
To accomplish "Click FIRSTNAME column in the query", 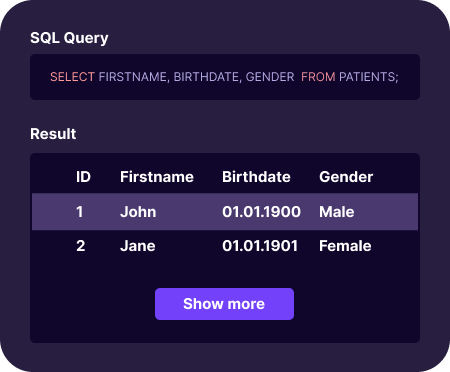I will (134, 77).
